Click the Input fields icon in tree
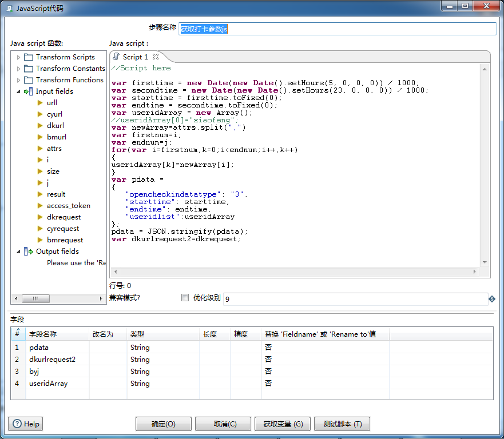The image size is (504, 439). tap(28, 91)
